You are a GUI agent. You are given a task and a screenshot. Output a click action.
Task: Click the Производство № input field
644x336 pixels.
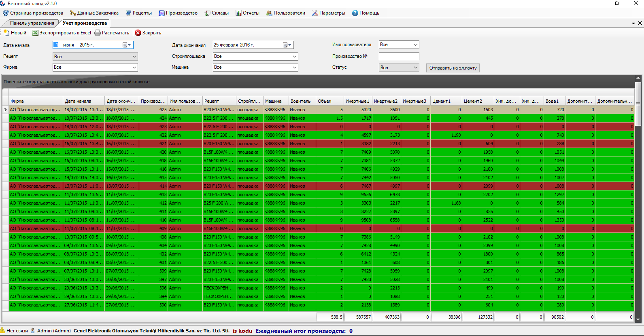coord(399,56)
